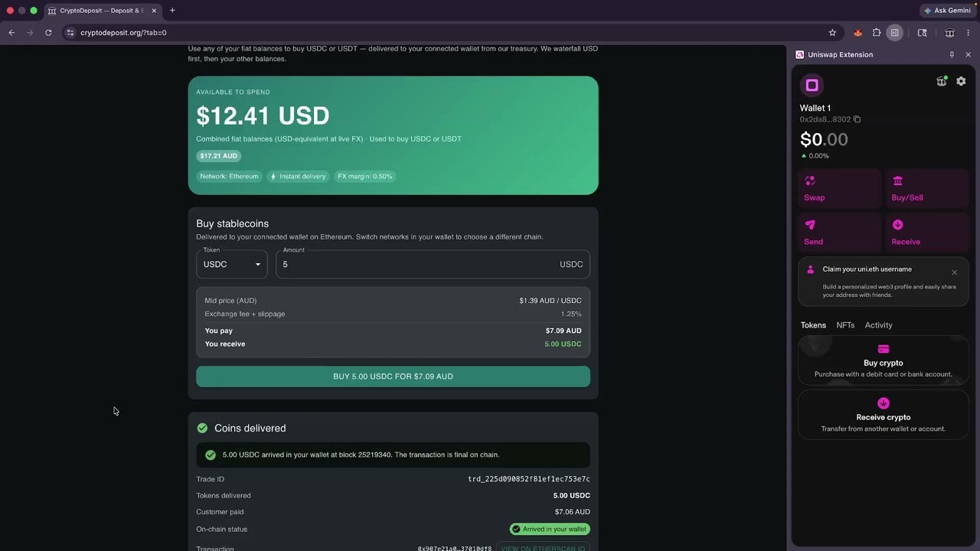The height and width of the screenshot is (551, 980).
Task: Click Instant delivery chip
Action: tap(298, 177)
